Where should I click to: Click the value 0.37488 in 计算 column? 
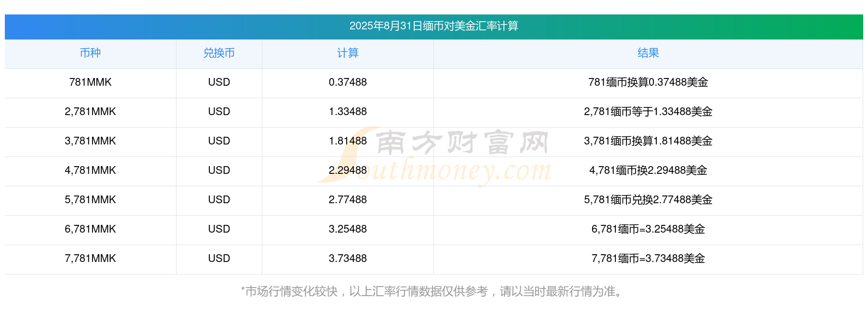click(348, 82)
